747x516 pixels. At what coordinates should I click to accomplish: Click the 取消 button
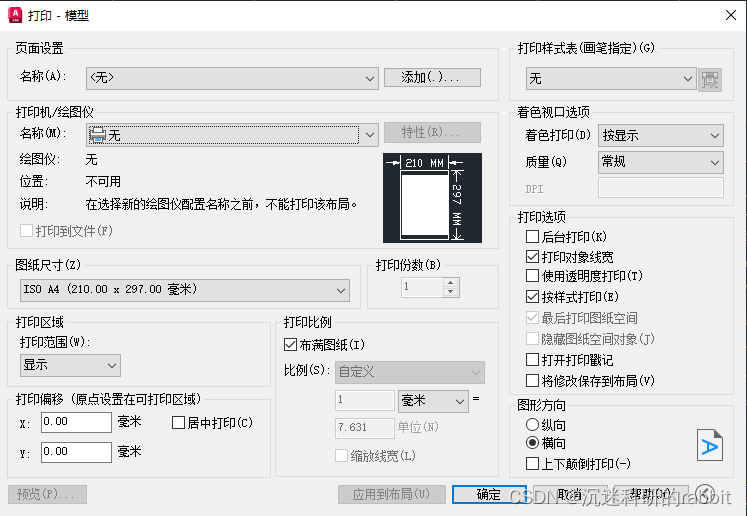coord(570,494)
